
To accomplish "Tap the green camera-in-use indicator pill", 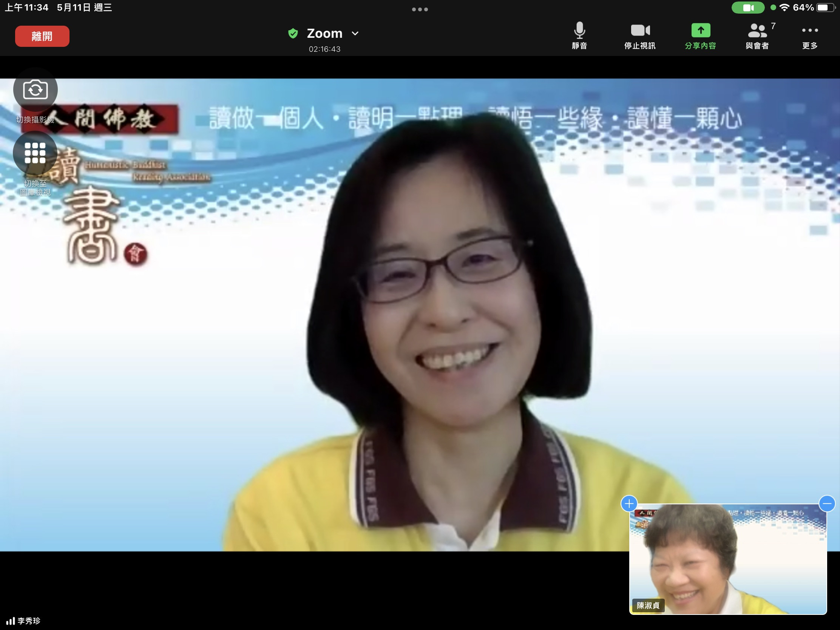I will (748, 8).
